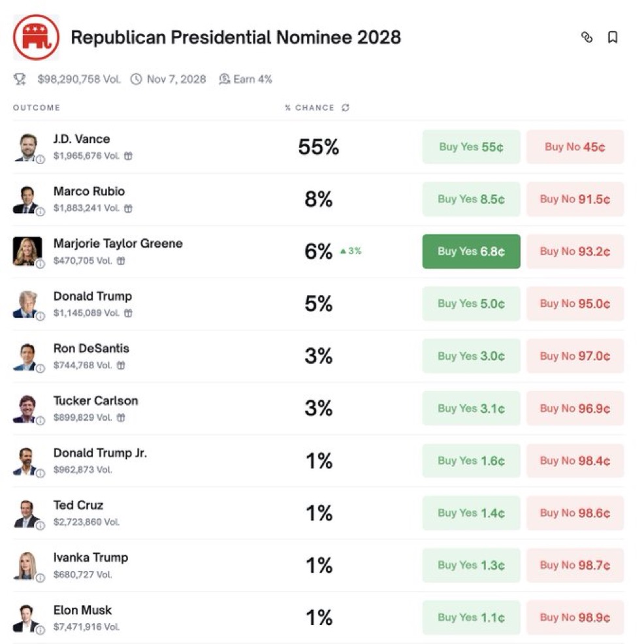This screenshot has height=644, width=644.
Task: Click the info badge on Elon Musk's avatar
Action: point(40,630)
